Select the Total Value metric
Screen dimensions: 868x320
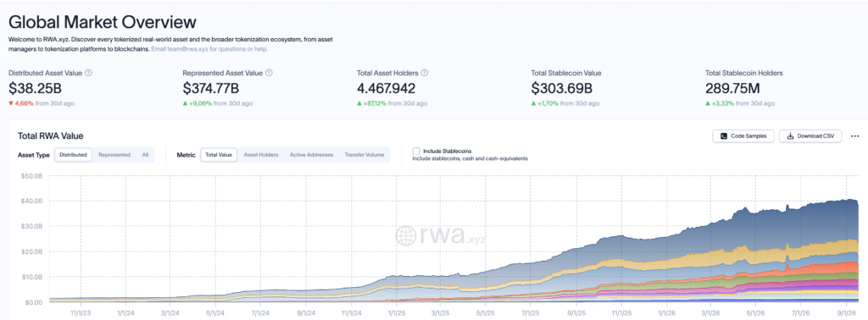click(x=219, y=155)
